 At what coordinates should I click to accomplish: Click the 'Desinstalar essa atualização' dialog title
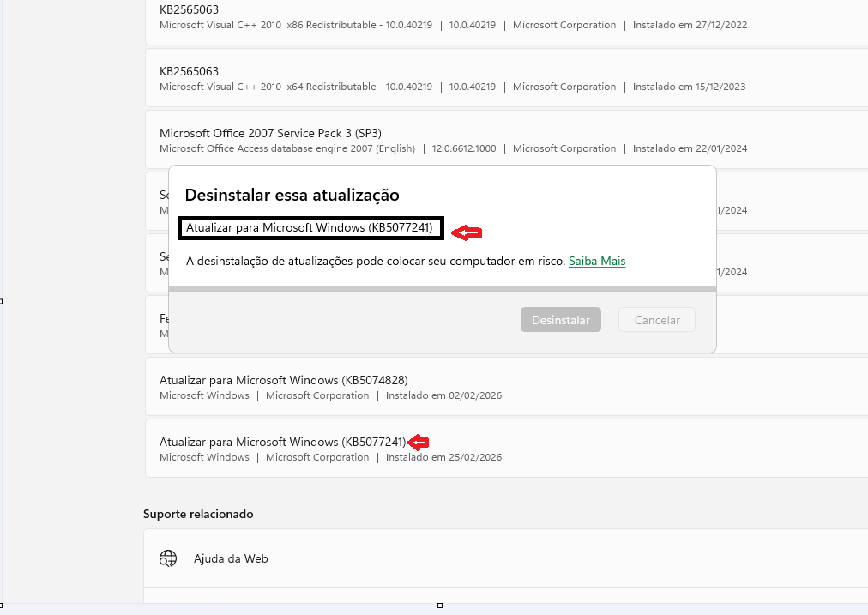(292, 195)
